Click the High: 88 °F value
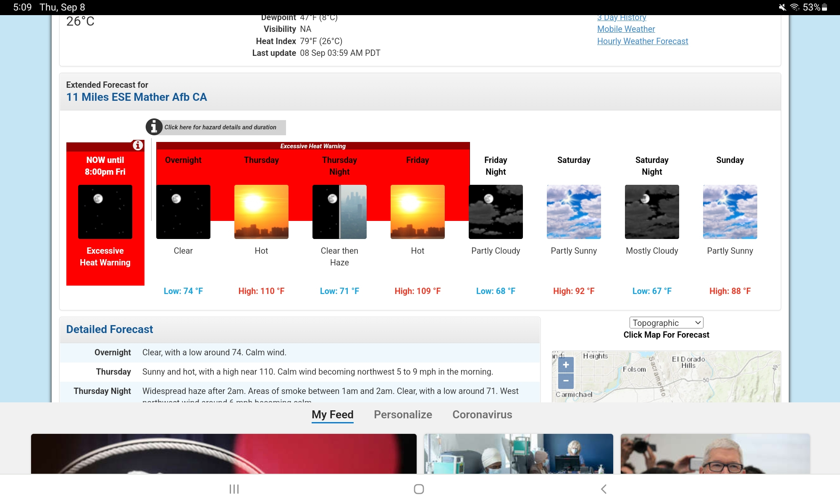 click(x=730, y=291)
